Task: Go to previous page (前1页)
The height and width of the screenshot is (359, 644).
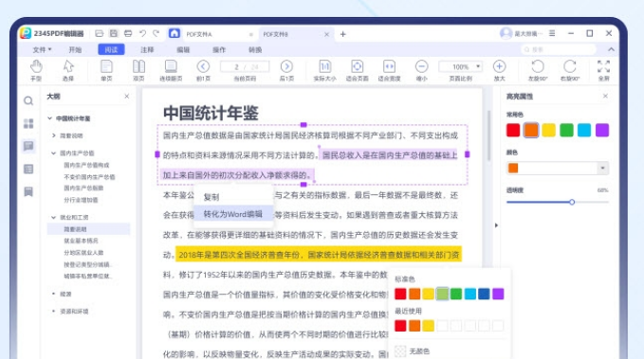Action: point(203,70)
